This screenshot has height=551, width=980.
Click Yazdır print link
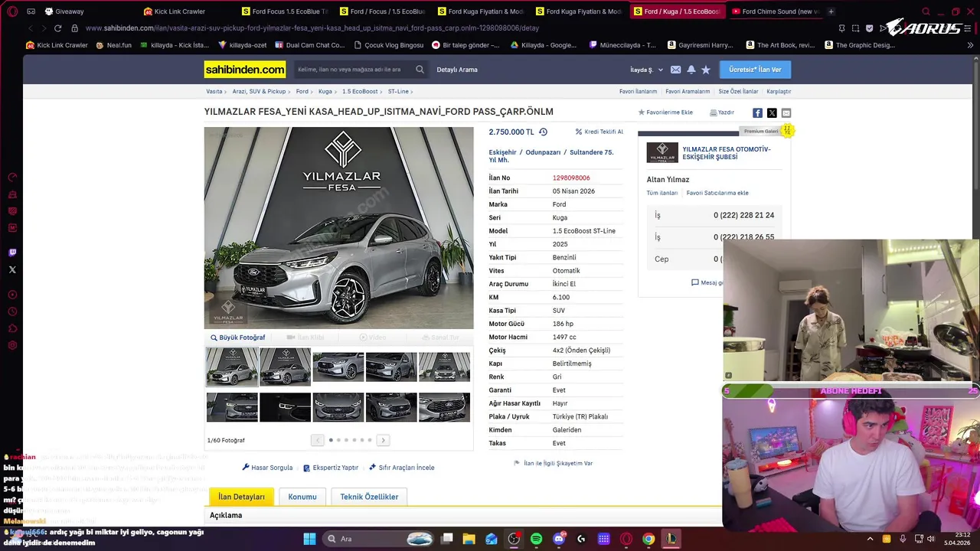(722, 112)
